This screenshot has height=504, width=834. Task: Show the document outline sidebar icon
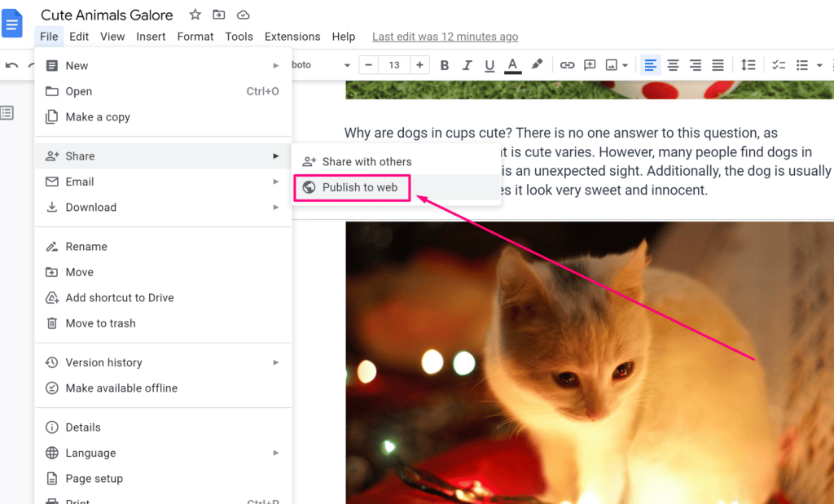(7, 112)
